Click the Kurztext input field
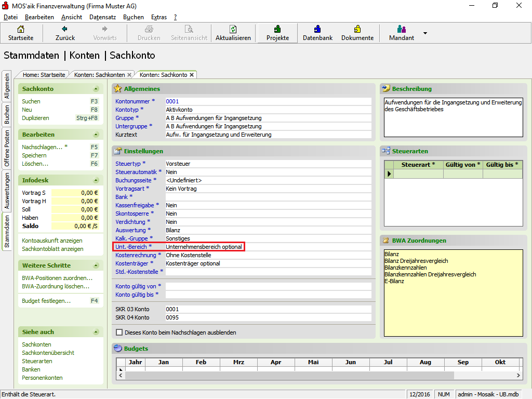Image resolution: width=532 pixels, height=399 pixels. [x=268, y=135]
